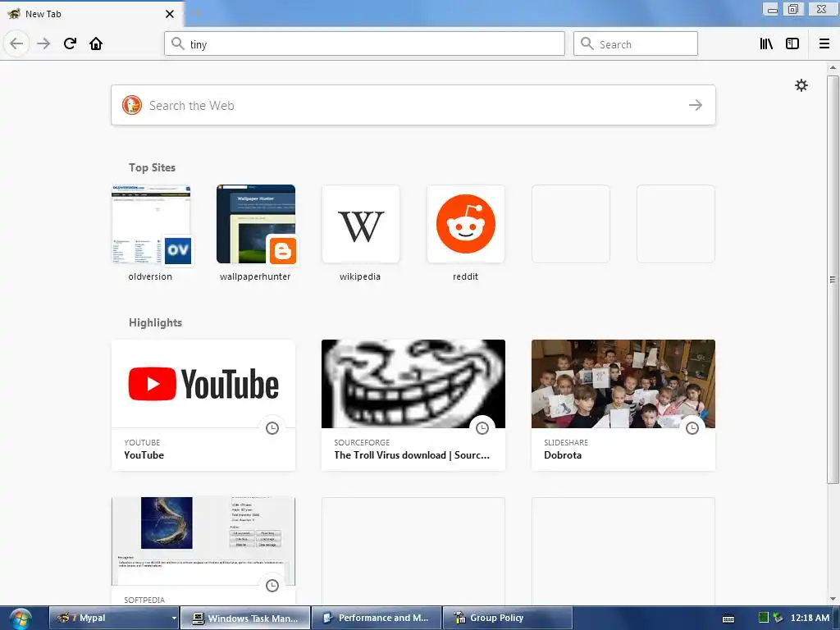
Task: Switch to Windows Task Manager taskbar button
Action: tap(245, 618)
